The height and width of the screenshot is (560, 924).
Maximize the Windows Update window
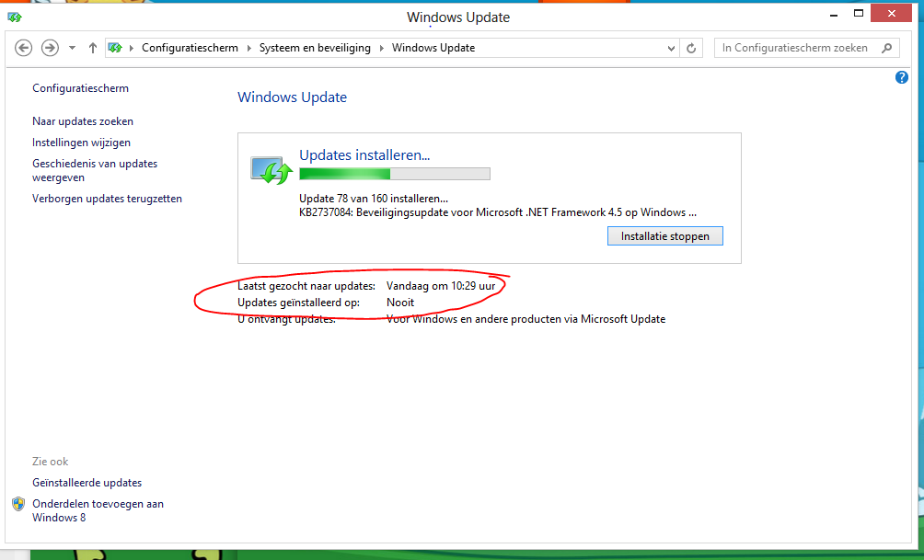859,14
